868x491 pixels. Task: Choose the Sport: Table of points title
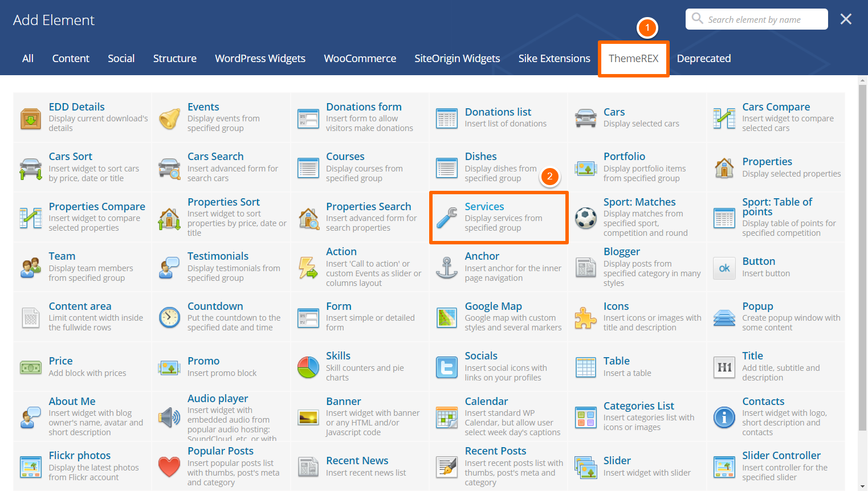pos(777,207)
